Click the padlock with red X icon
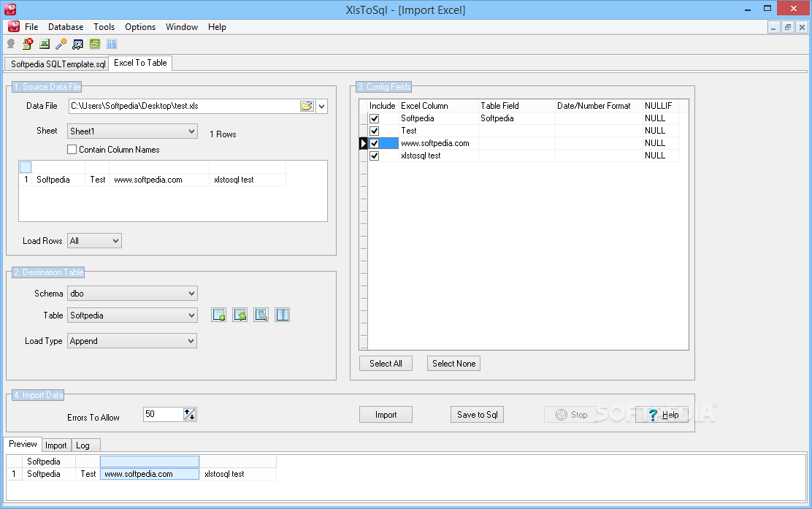Image resolution: width=812 pixels, height=509 pixels. click(x=28, y=44)
